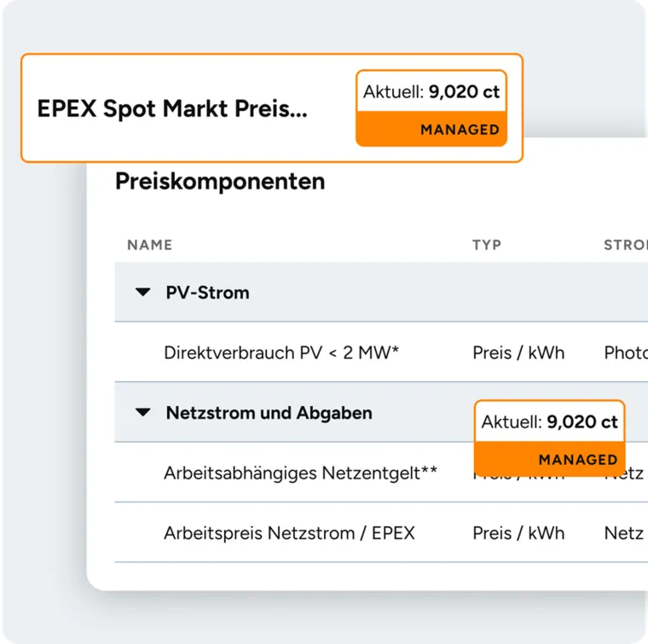Select the Netzstrom und Abgaben group label
Screen dimensions: 648x644
pyautogui.click(x=269, y=413)
